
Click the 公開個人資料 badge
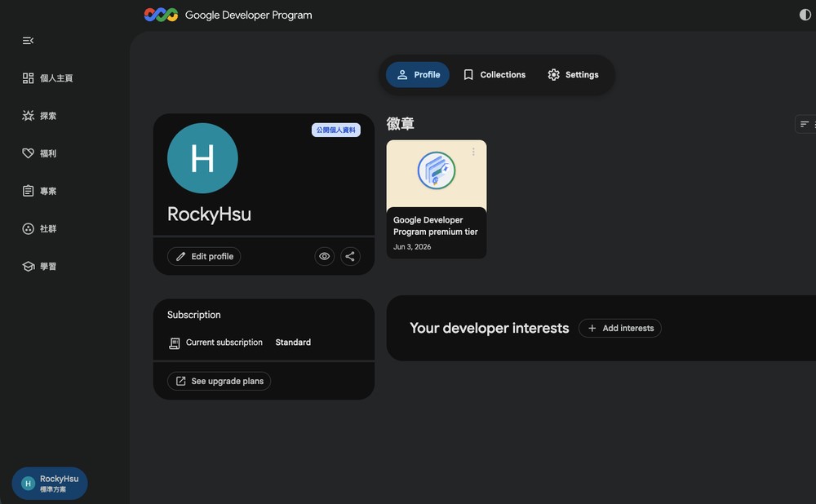click(x=336, y=130)
